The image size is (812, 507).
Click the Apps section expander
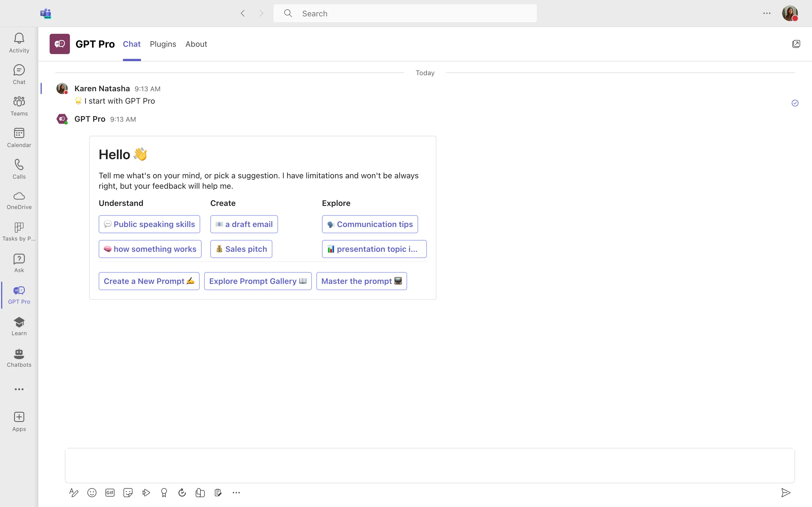(19, 389)
